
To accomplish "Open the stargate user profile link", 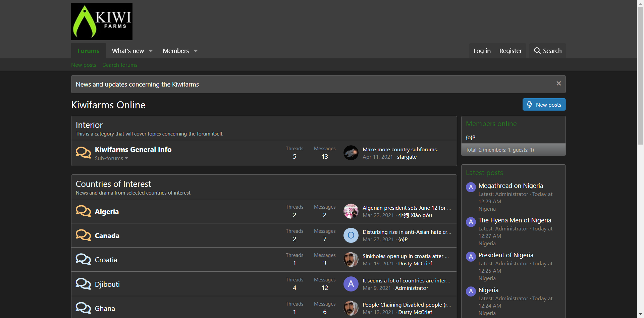I will point(407,157).
